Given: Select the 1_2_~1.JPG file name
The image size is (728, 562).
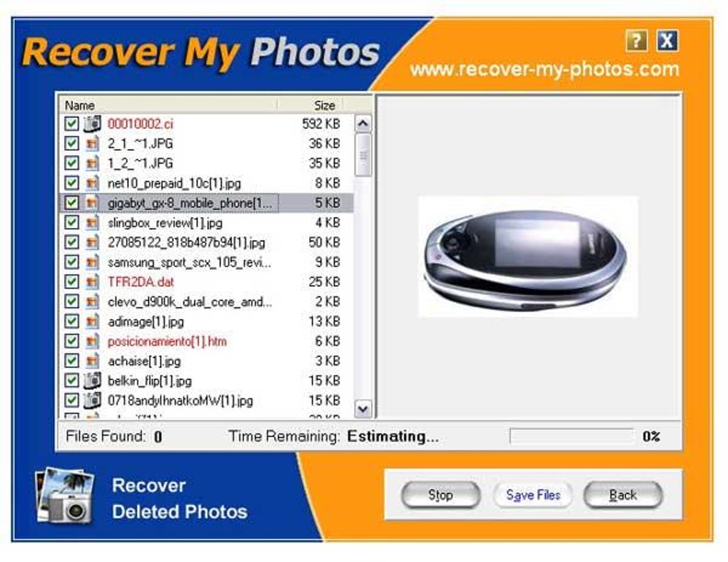Looking at the screenshot, I should 140,164.
